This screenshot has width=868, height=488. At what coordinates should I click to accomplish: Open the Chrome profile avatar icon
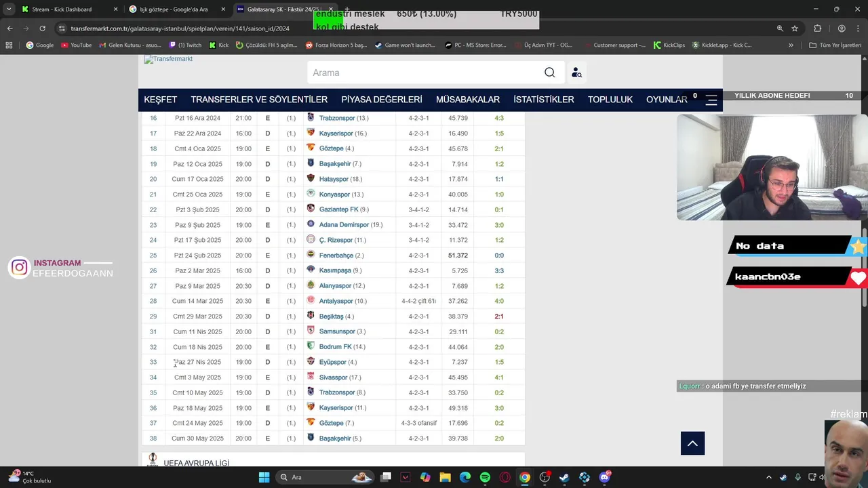point(842,28)
